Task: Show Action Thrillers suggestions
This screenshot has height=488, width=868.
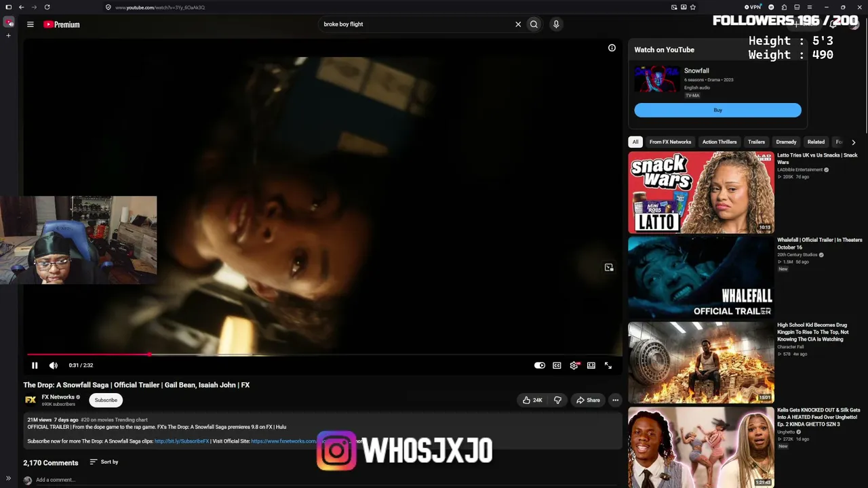Action: 719,142
